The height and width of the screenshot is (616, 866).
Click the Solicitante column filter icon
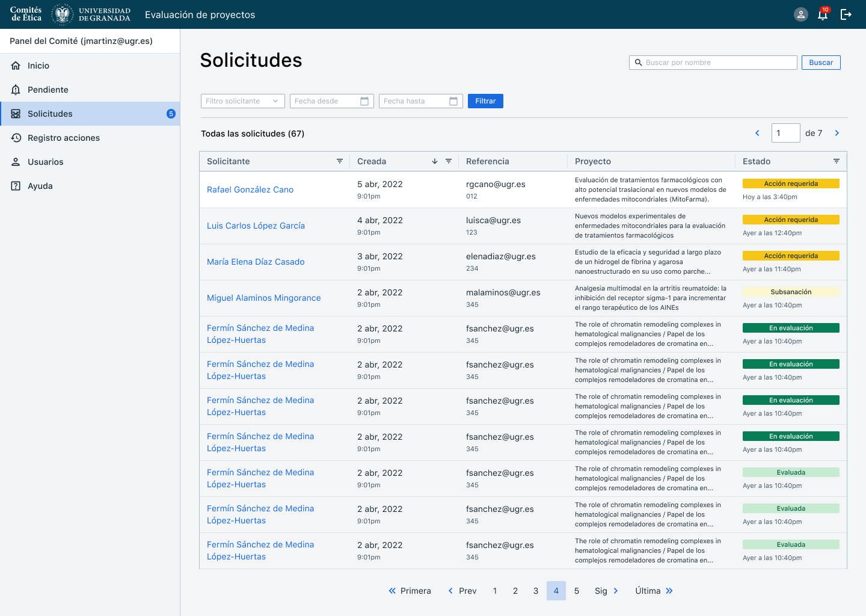pos(340,161)
